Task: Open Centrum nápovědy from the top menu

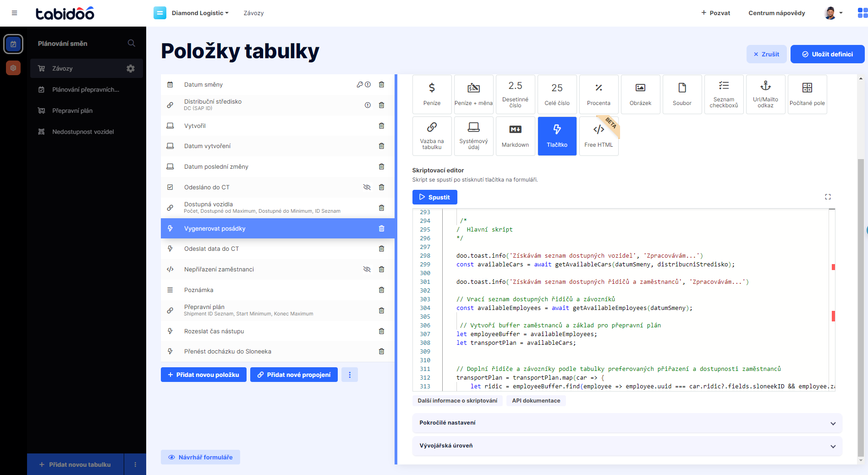Action: [777, 13]
